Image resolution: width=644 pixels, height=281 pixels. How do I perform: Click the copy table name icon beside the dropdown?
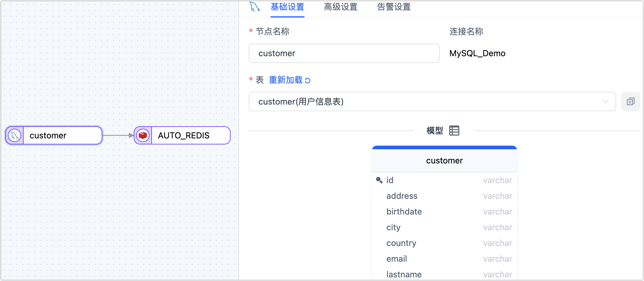(631, 102)
